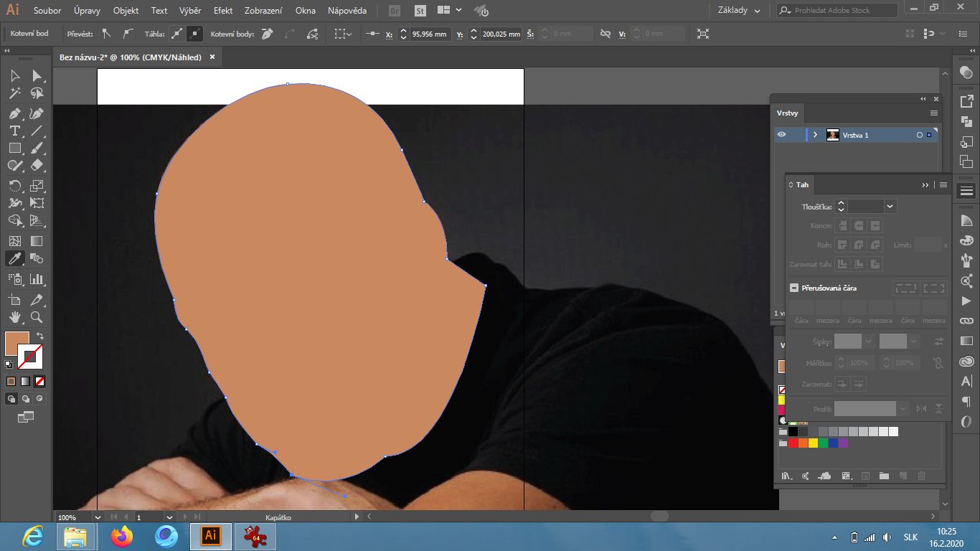Pick the Zoom magnifier tool

point(37,317)
